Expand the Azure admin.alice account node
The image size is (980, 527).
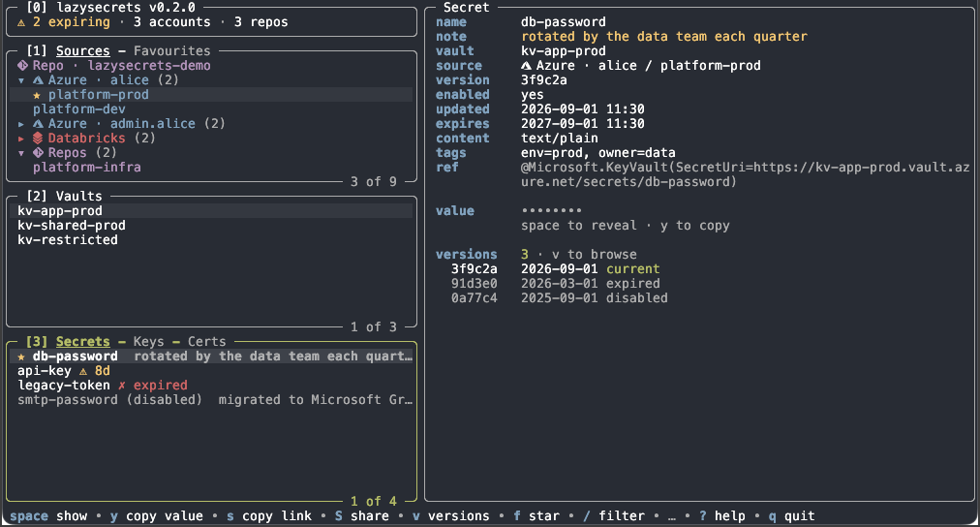[21, 124]
